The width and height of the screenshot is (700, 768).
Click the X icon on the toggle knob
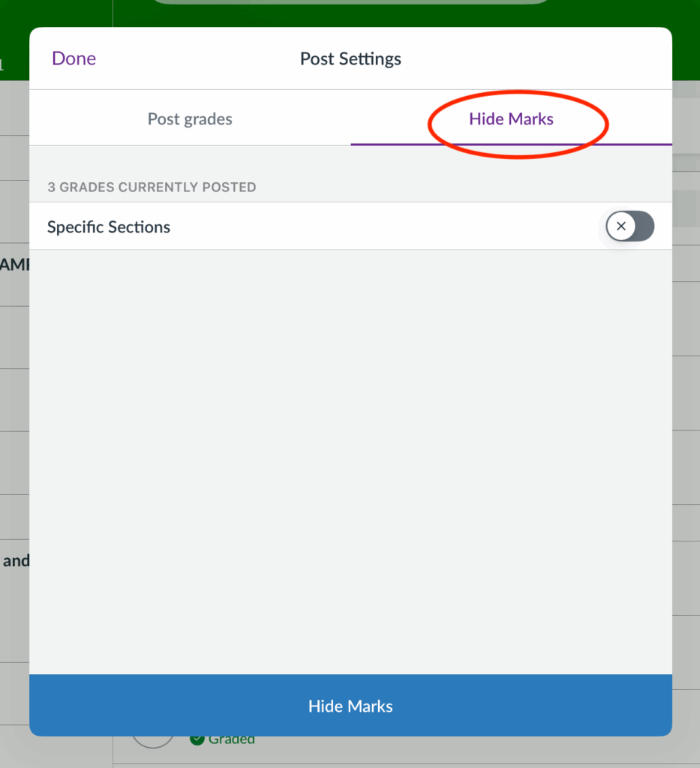[x=621, y=226]
